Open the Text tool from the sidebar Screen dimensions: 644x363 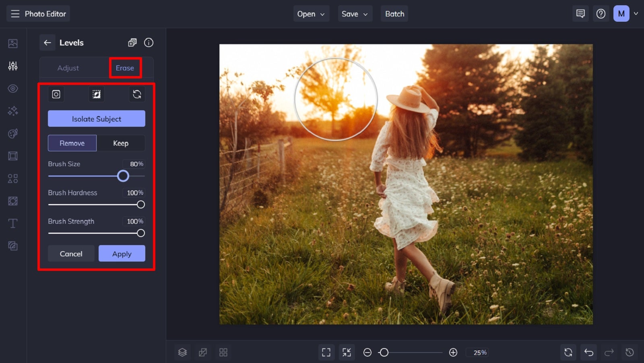tap(12, 223)
